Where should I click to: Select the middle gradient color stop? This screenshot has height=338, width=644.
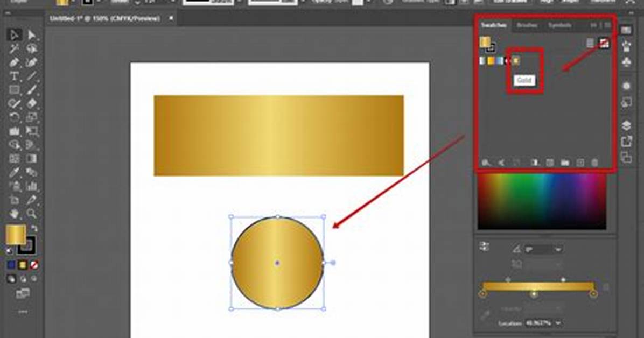534,294
